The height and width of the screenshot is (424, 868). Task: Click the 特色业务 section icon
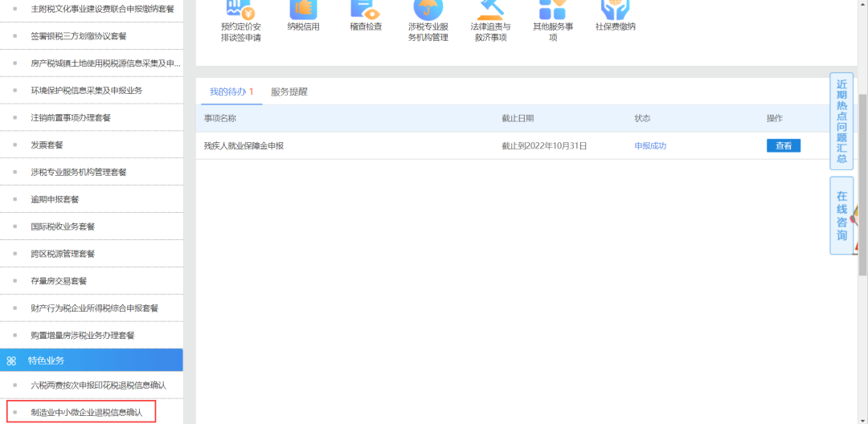tap(11, 361)
